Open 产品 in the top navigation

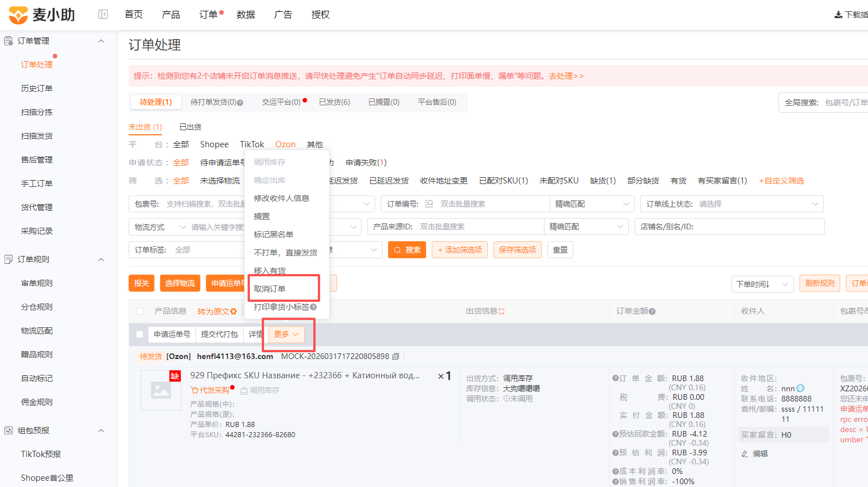(x=171, y=15)
